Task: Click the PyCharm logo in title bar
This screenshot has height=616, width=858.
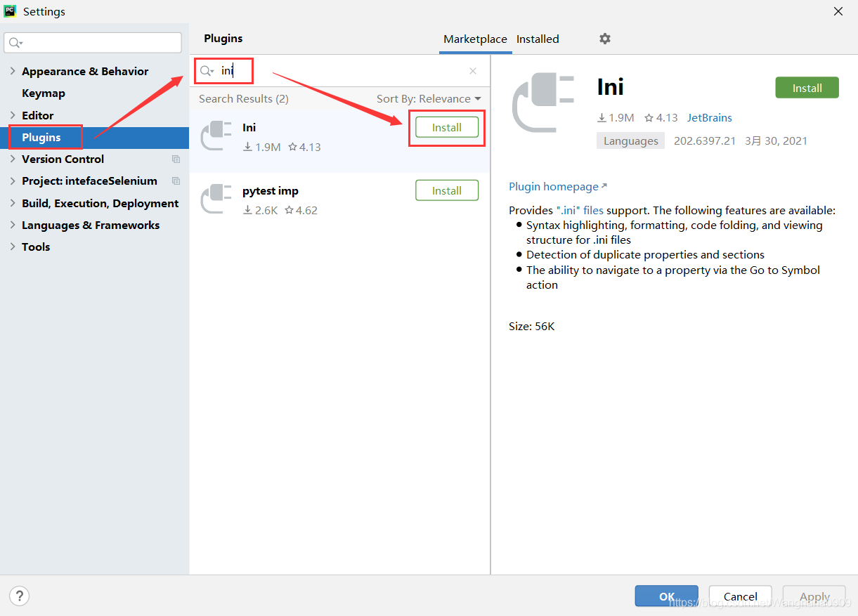Action: pyautogui.click(x=10, y=11)
